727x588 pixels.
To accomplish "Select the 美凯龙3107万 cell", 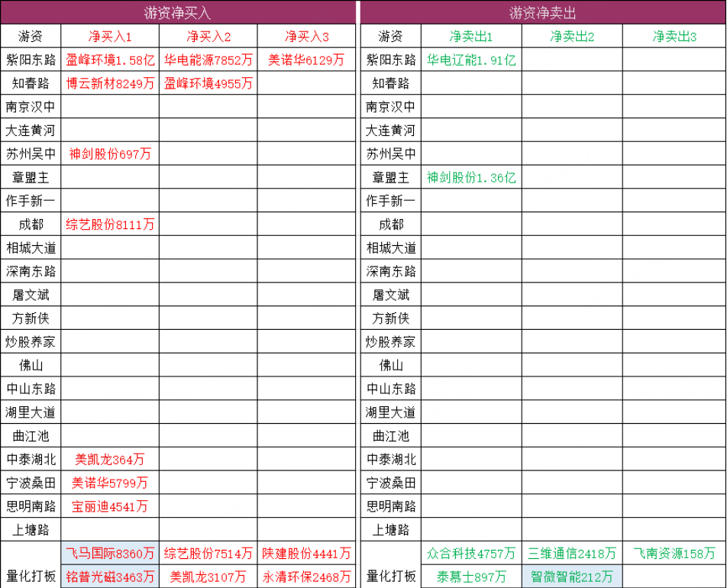I will tap(208, 577).
